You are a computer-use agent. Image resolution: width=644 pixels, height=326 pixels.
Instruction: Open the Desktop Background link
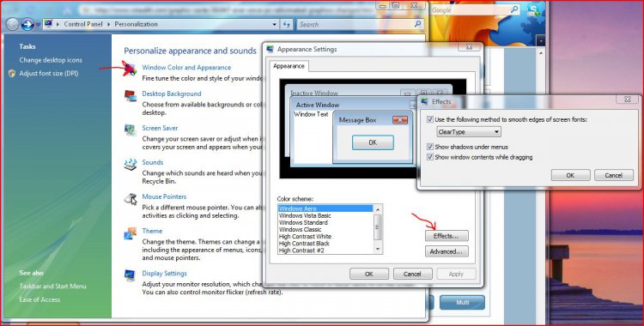coord(172,94)
